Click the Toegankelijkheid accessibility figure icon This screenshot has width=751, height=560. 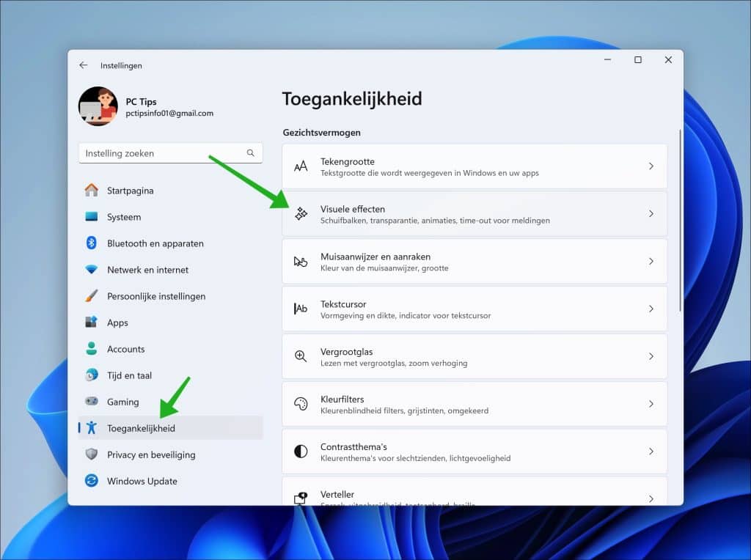pos(92,428)
